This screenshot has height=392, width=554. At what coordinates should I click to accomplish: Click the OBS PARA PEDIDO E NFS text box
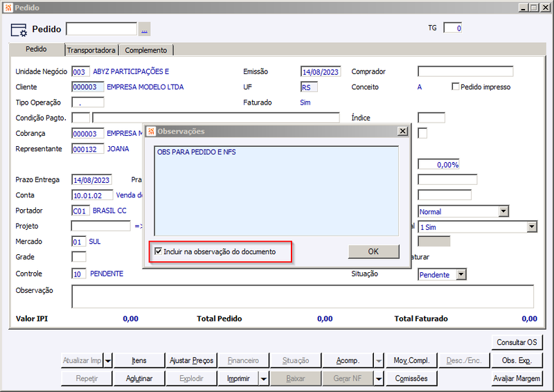[x=276, y=191]
